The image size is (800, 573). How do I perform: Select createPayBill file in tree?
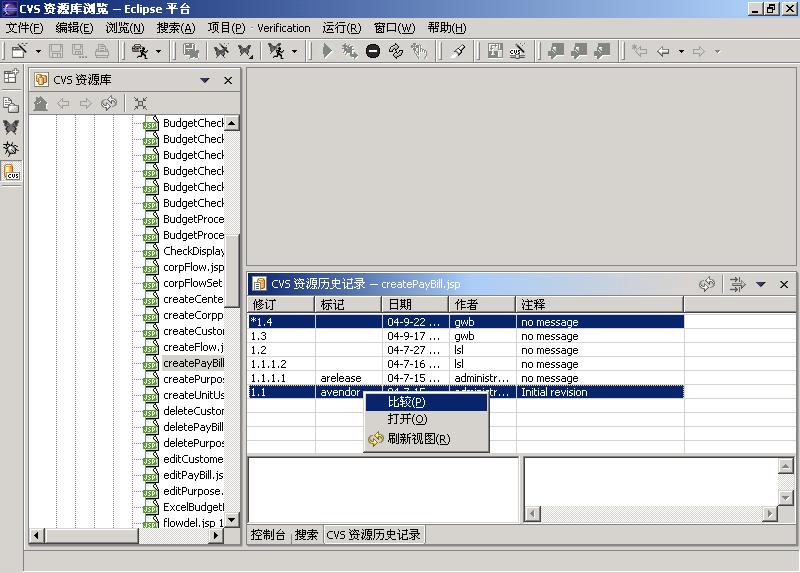point(193,363)
